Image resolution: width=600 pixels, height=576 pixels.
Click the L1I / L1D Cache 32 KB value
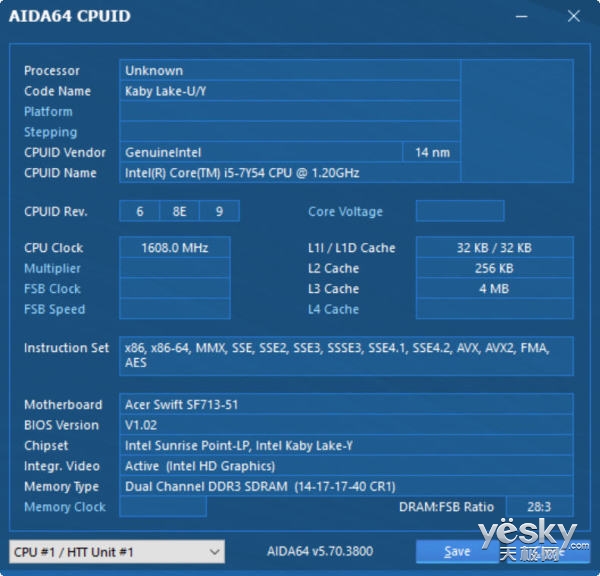point(494,248)
